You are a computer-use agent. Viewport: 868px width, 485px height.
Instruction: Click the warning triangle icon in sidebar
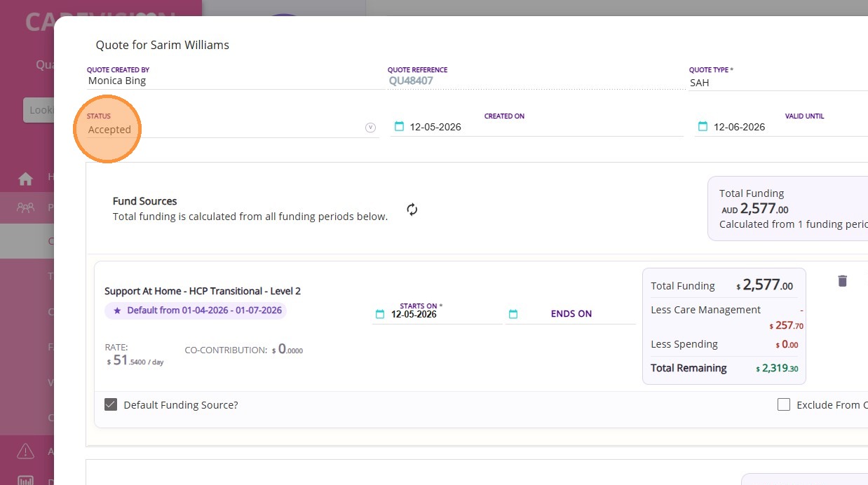(26, 451)
